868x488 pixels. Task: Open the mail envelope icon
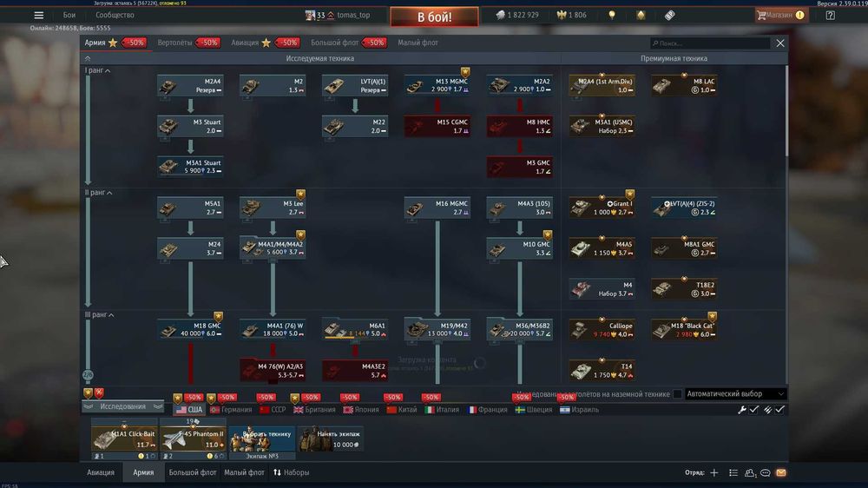[781, 472]
